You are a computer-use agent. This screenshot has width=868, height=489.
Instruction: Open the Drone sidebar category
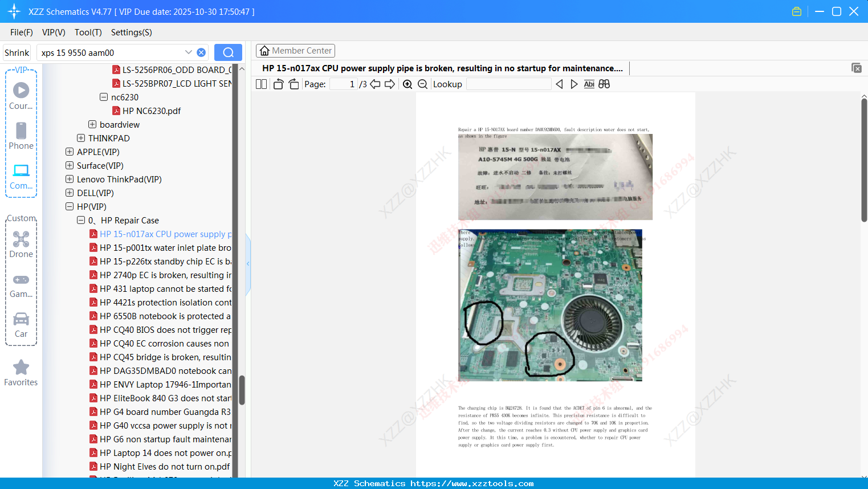21,244
